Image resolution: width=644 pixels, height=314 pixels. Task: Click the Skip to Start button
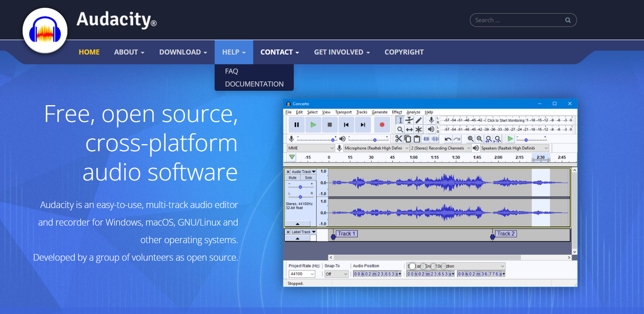point(346,125)
